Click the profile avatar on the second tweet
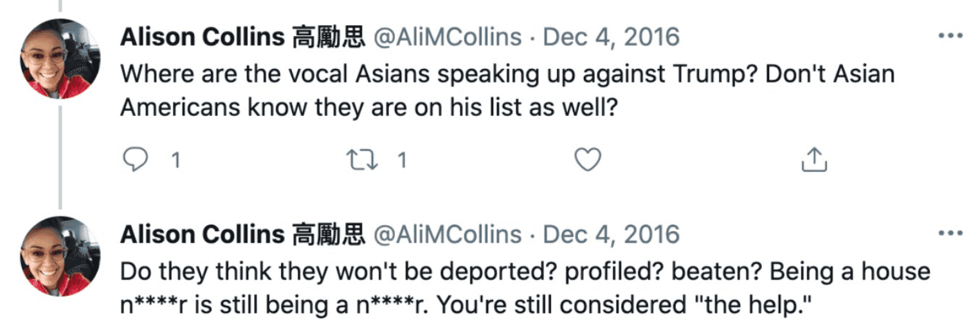 (x=60, y=256)
